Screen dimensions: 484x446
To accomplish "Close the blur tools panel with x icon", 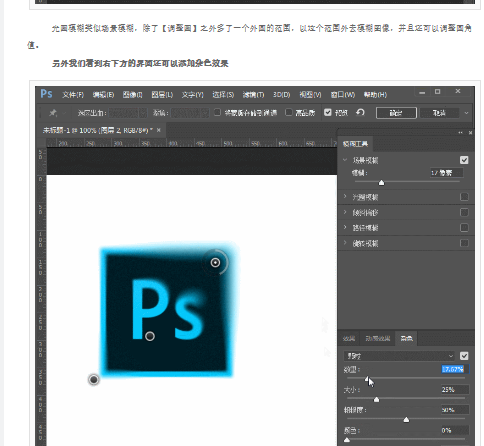I will tap(470, 133).
